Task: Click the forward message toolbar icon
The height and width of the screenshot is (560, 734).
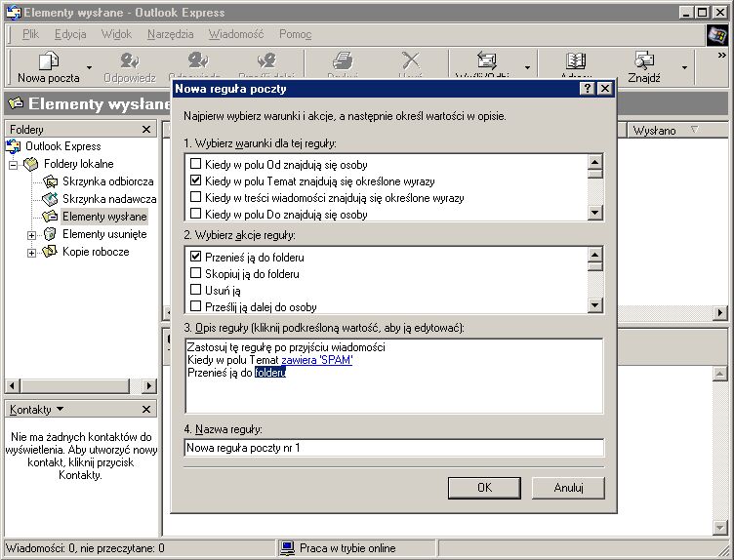Action: point(266,60)
